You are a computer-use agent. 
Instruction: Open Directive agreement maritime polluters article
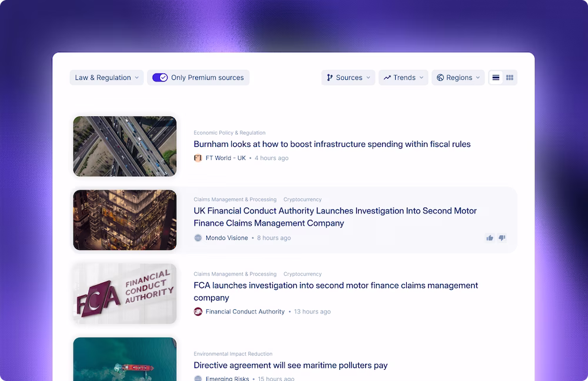(x=290, y=365)
